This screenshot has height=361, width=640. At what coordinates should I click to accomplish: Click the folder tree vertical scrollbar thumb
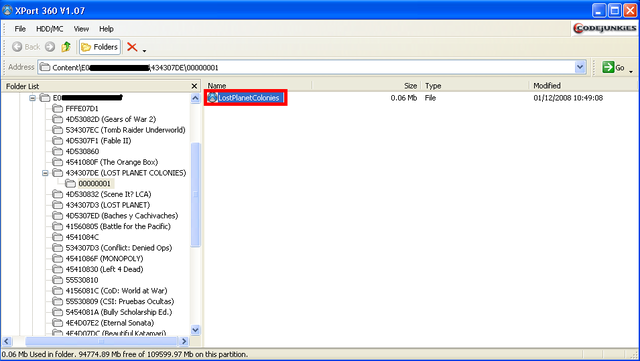[195, 195]
